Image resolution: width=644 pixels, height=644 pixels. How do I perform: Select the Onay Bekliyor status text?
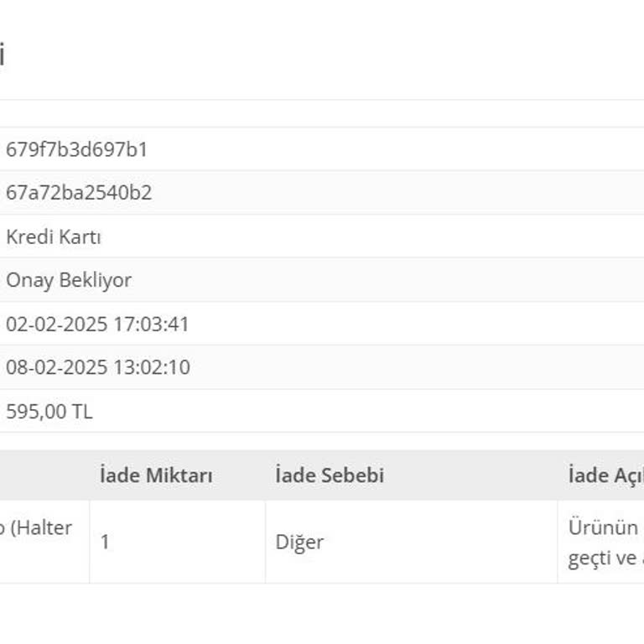point(69,281)
